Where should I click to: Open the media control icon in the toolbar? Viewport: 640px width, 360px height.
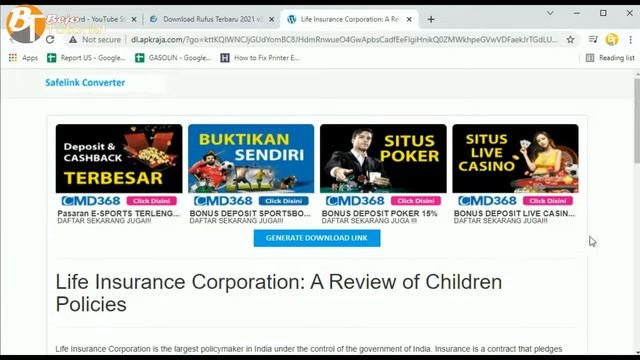(593, 40)
